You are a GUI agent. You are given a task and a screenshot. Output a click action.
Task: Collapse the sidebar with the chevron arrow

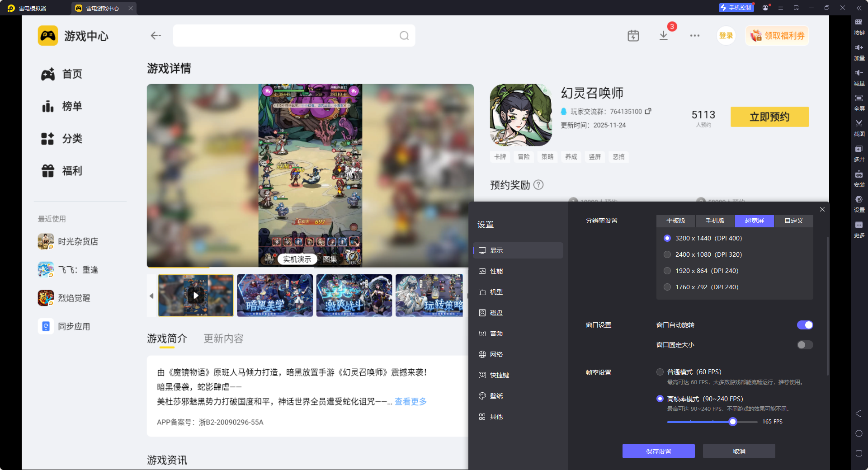point(859,8)
